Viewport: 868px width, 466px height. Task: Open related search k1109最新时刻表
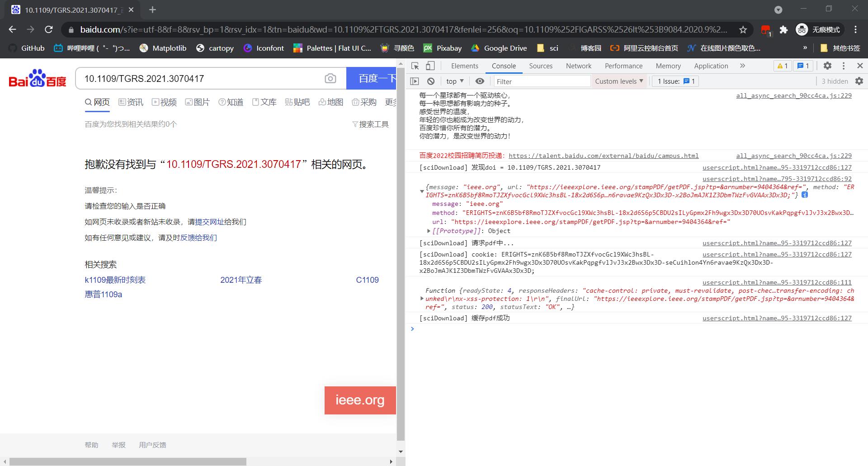tap(115, 280)
